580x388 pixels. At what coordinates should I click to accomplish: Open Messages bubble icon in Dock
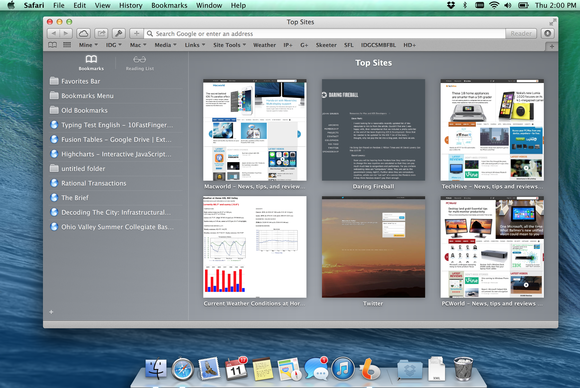(316, 368)
